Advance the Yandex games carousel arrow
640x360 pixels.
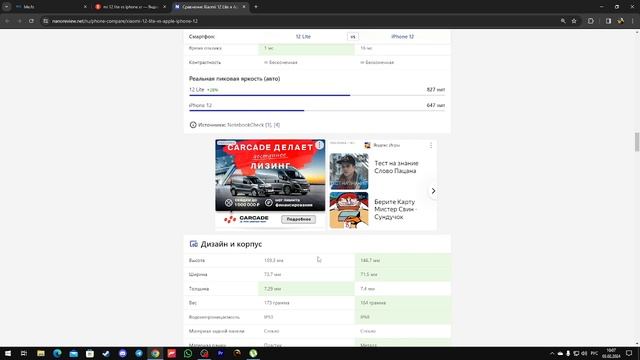click(433, 191)
